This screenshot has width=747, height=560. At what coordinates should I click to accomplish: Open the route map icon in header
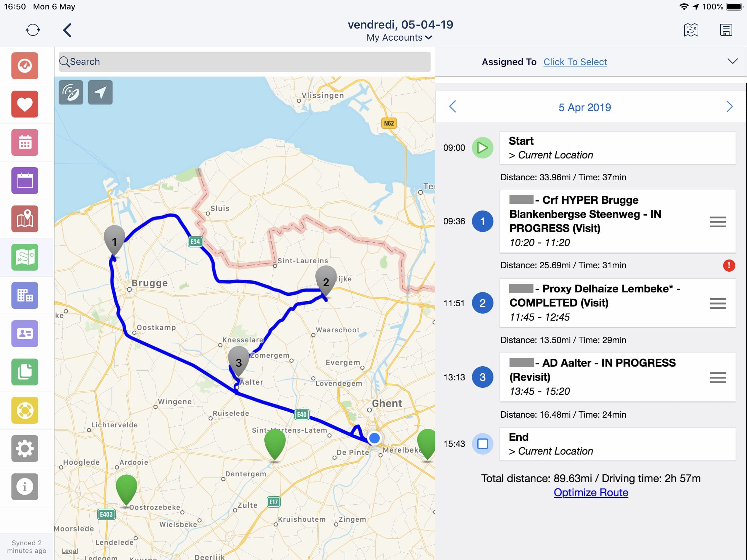click(691, 30)
